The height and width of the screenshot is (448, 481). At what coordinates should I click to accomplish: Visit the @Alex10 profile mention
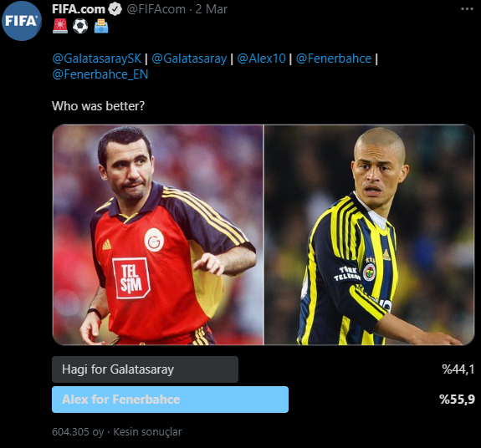(261, 59)
